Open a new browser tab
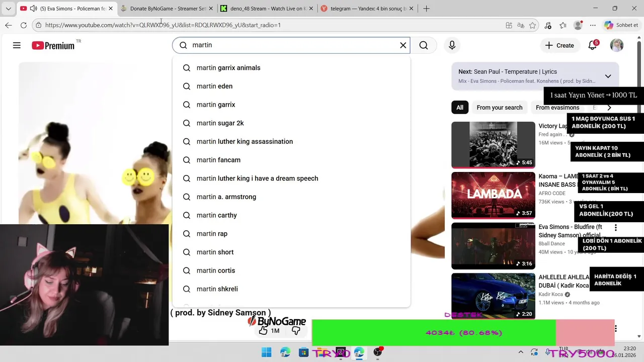The image size is (644, 362). [426, 9]
